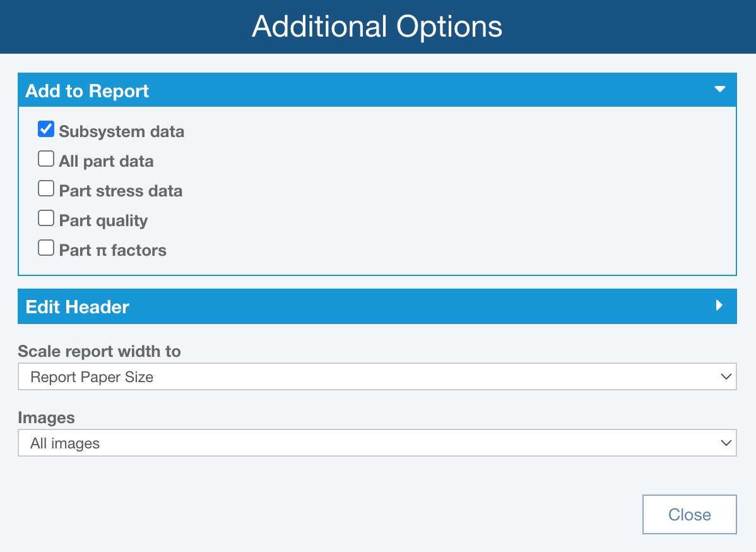Click the Add to Report section title
756x552 pixels.
(87, 91)
